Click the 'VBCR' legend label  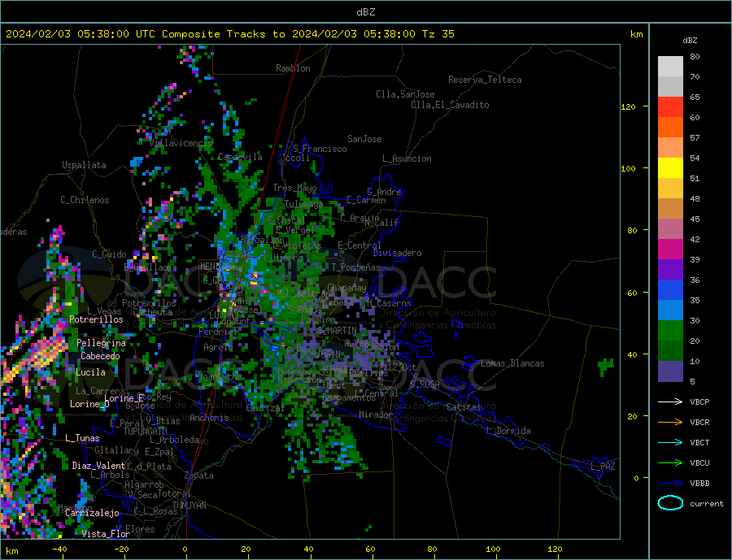pos(699,423)
